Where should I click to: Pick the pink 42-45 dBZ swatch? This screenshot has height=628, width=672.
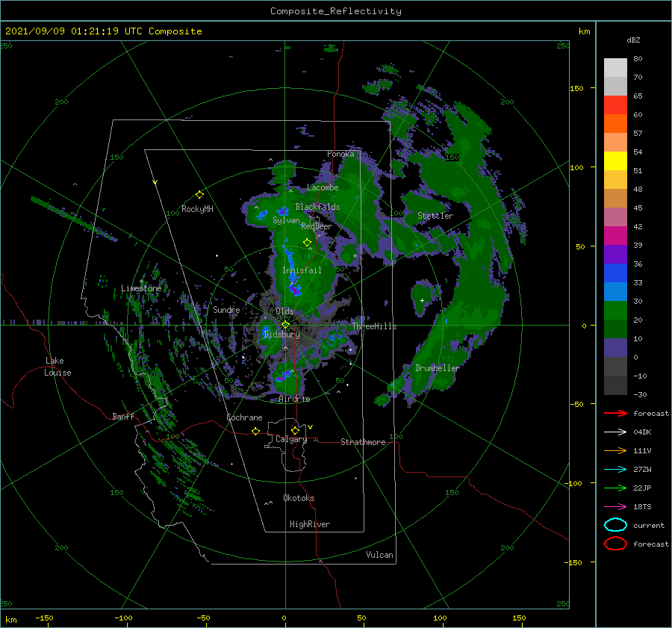[615, 217]
